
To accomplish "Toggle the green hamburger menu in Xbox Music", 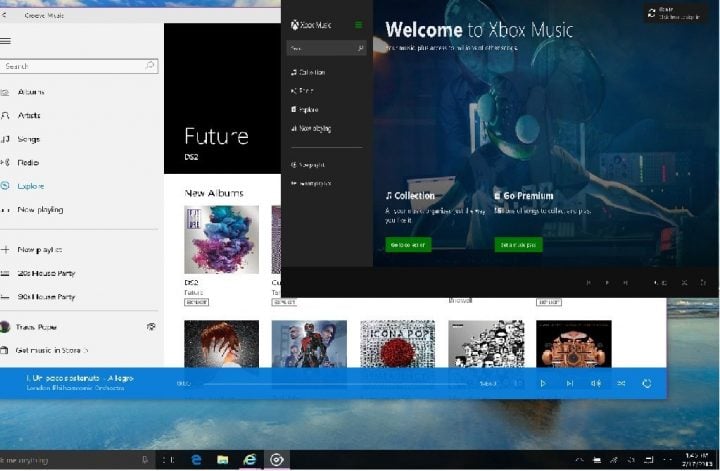I will coord(358,25).
